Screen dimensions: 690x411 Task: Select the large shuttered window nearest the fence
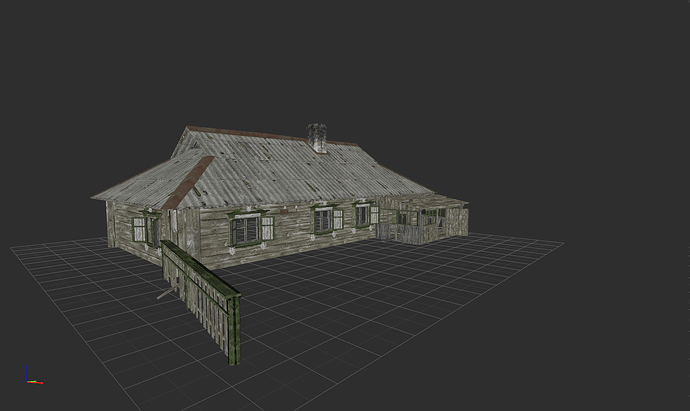coord(245,230)
